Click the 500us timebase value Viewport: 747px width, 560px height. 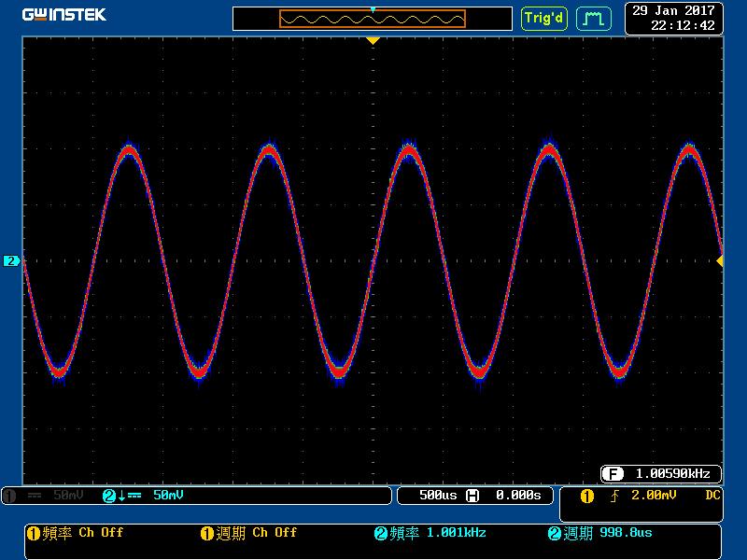tap(438, 496)
